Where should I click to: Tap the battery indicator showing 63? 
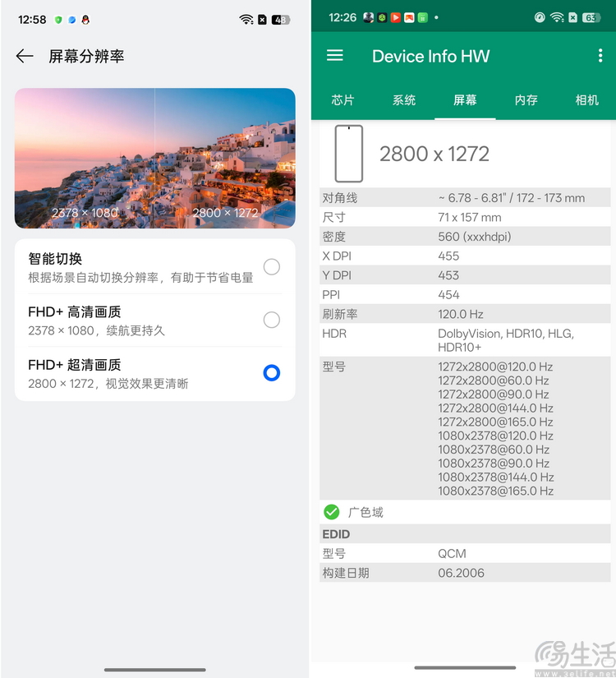591,17
